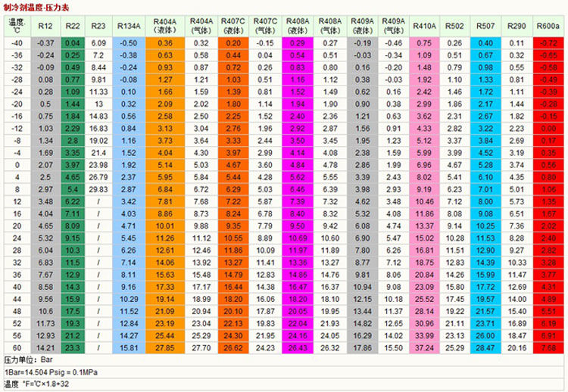Click the R23 column header

pos(98,26)
